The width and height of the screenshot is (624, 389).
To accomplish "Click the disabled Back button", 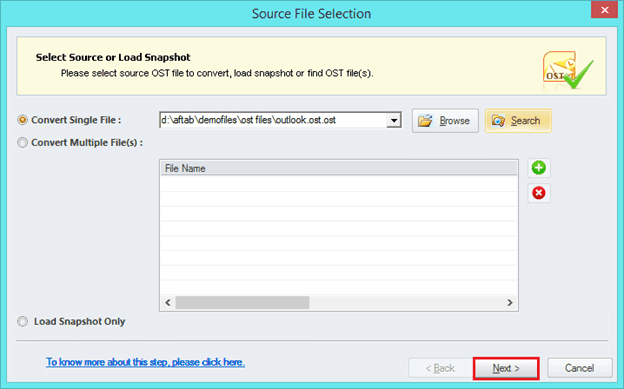I will (440, 368).
